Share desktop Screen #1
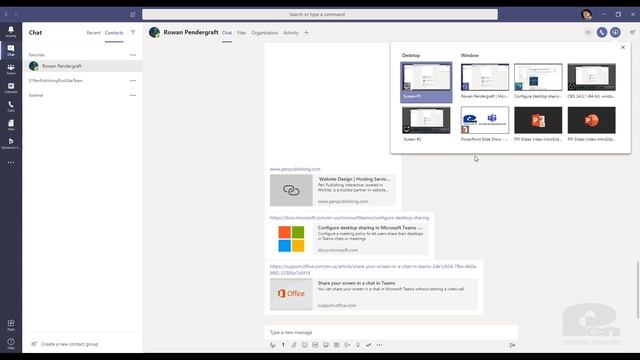This screenshot has width=640, height=360. pyautogui.click(x=426, y=82)
